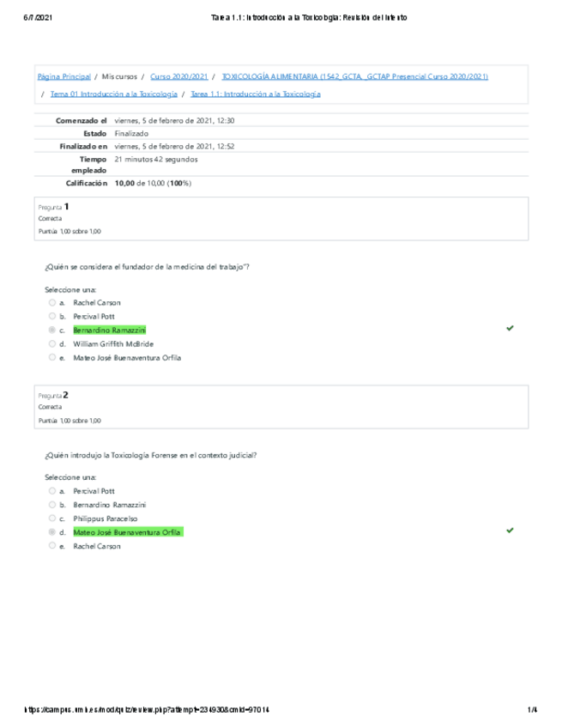
Task: Choose the highlighted Bernardino Ramazzini radio button
Action: pos(52,330)
